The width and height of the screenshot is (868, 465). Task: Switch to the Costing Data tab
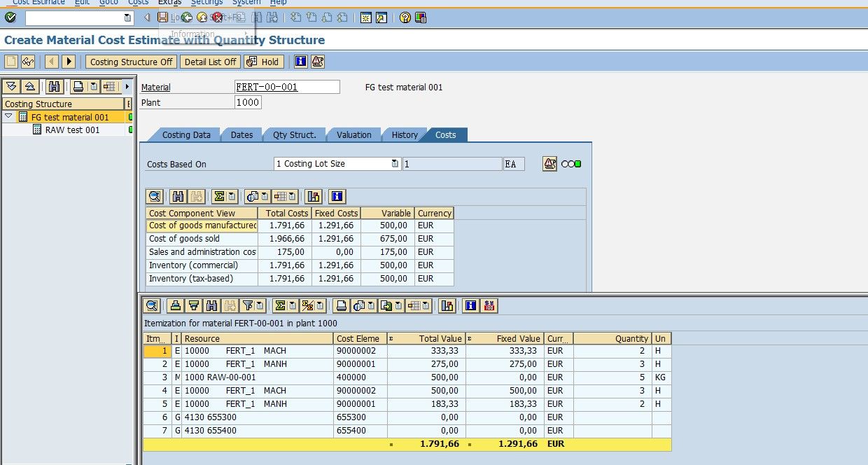point(185,134)
